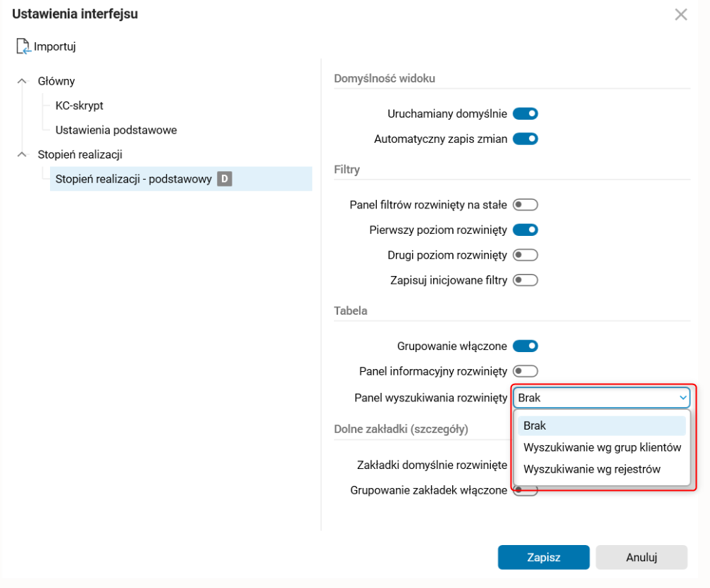This screenshot has width=710, height=588.
Task: Enable Panel informacyjny rozwinięty switch
Action: coord(525,371)
